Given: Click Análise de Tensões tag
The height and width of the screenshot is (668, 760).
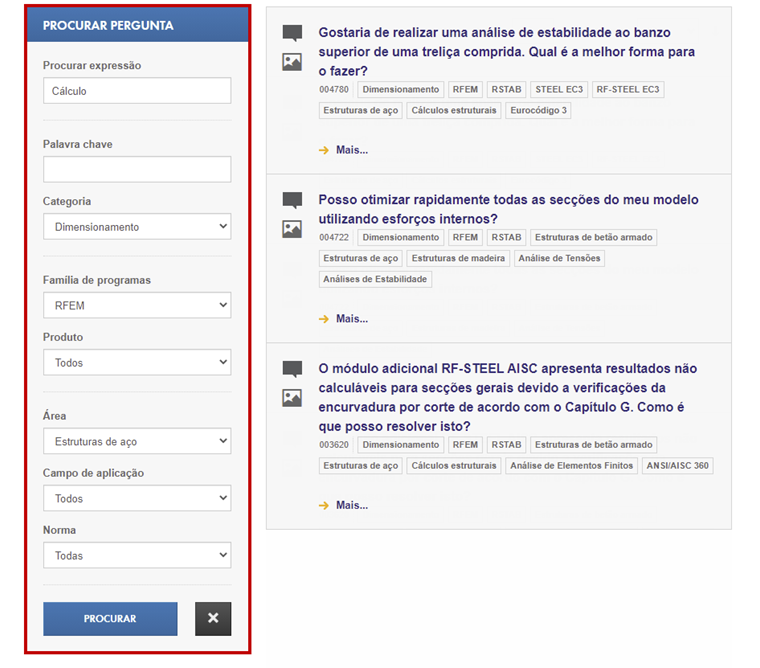Looking at the screenshot, I should (559, 258).
